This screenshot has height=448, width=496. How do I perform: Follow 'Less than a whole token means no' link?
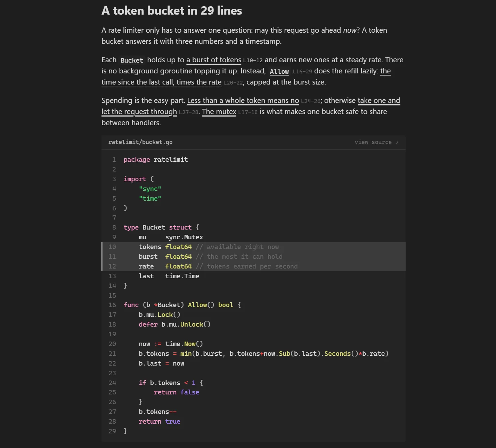pyautogui.click(x=243, y=101)
